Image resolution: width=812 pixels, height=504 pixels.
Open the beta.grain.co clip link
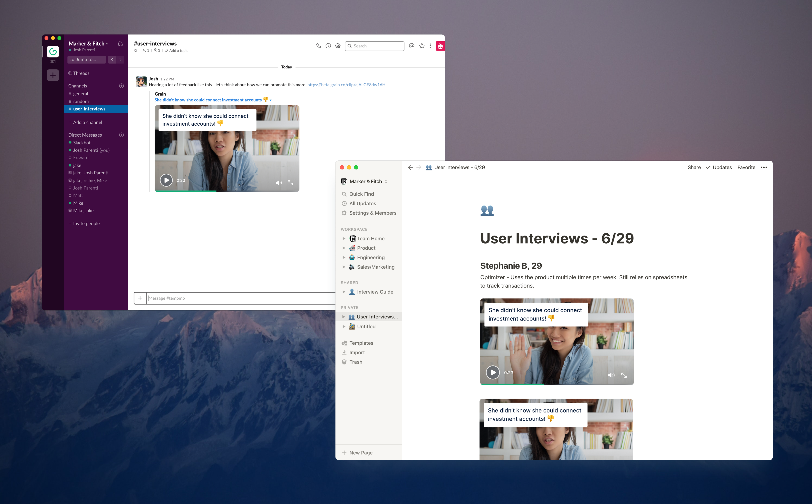click(x=346, y=85)
